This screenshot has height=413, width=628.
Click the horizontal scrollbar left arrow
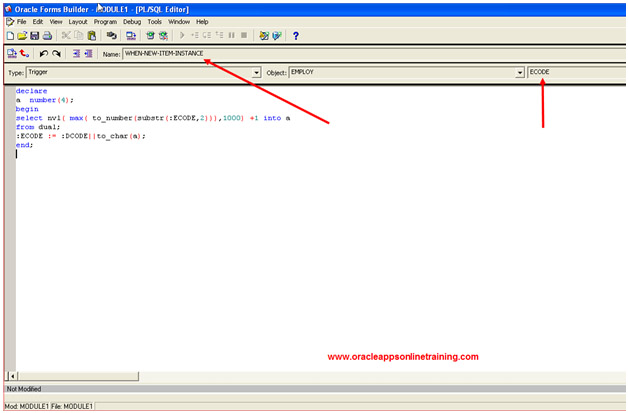tap(11, 375)
